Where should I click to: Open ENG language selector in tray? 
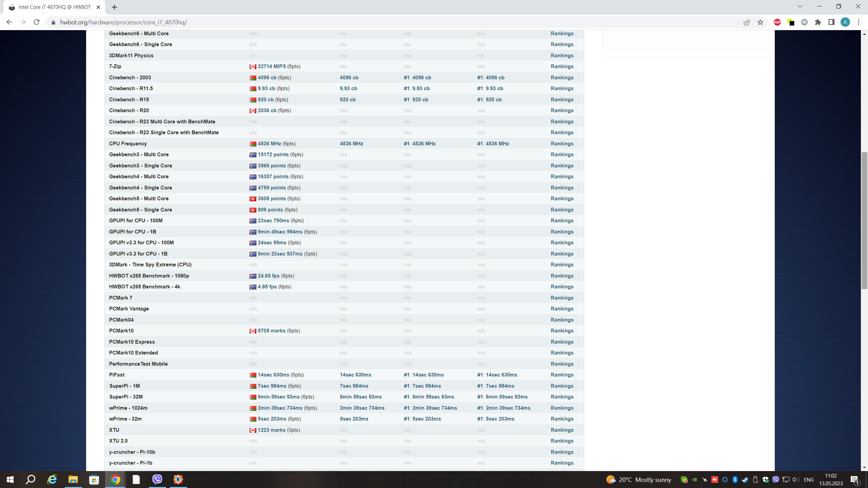click(809, 480)
